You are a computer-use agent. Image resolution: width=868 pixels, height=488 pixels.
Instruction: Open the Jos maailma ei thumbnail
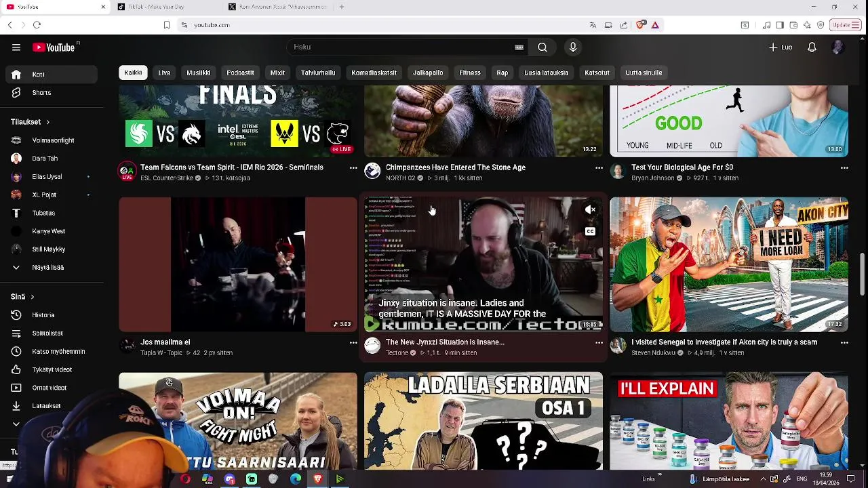238,264
